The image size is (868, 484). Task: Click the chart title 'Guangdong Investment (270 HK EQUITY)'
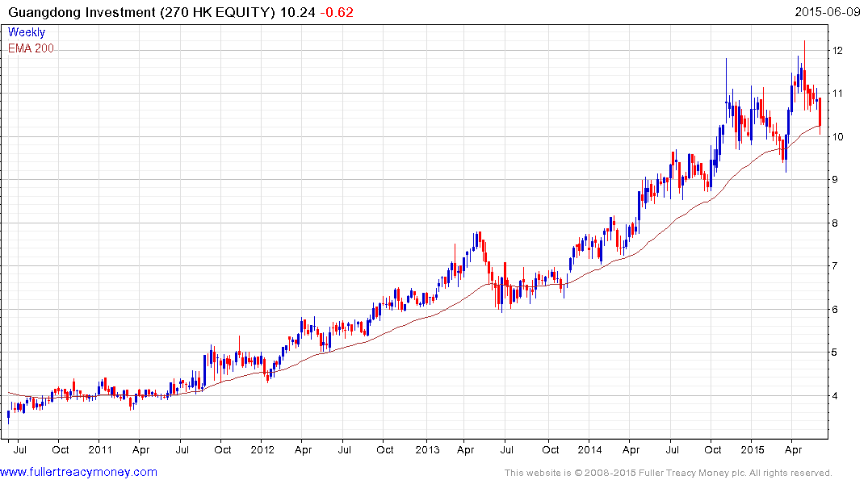142,12
